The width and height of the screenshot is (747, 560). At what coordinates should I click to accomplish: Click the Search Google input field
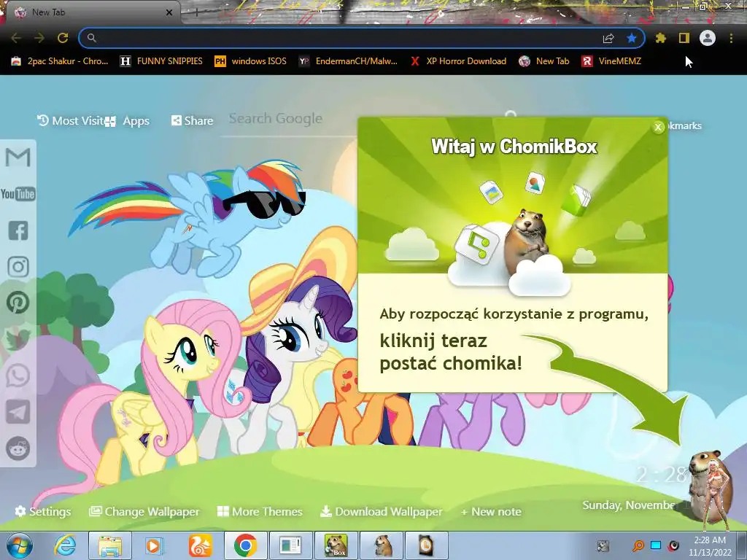[x=289, y=119]
